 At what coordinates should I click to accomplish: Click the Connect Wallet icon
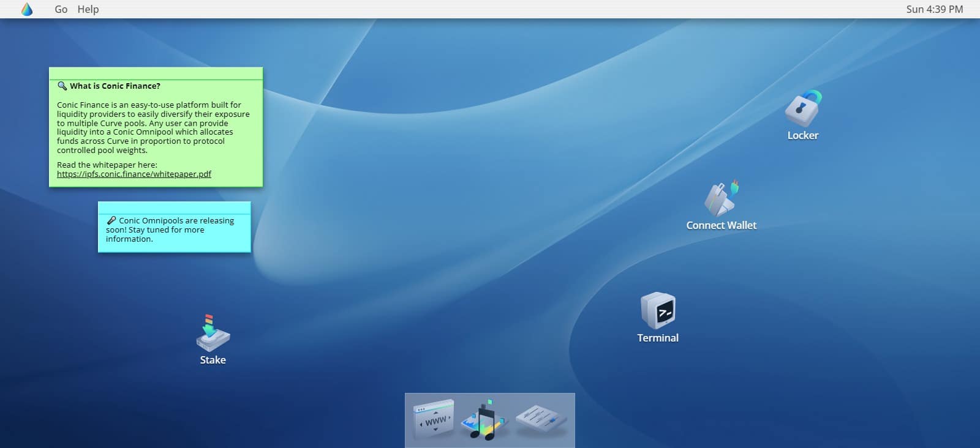tap(721, 199)
